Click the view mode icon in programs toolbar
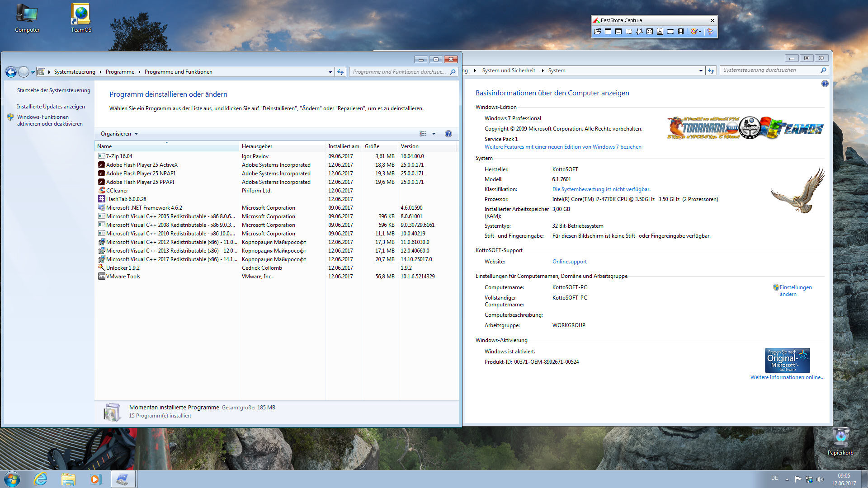Screen dimensions: 868x488 [423, 134]
